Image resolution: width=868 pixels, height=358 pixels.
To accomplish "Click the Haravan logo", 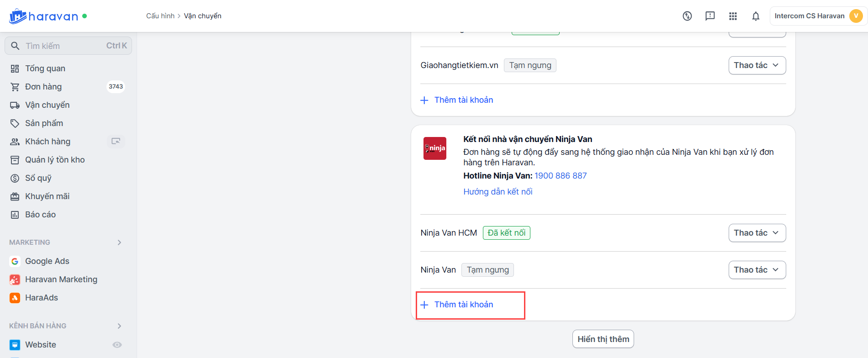I will [44, 16].
